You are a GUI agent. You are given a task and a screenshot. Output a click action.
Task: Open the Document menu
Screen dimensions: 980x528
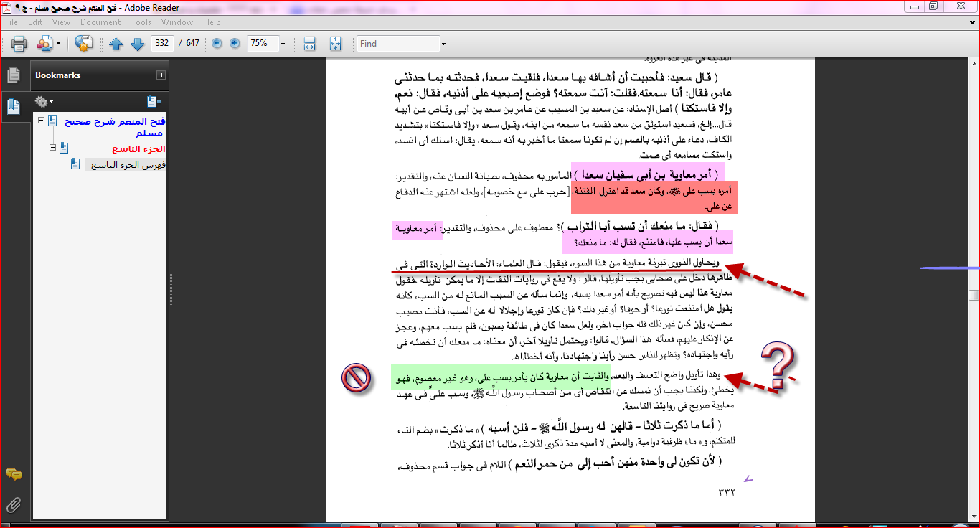point(100,22)
